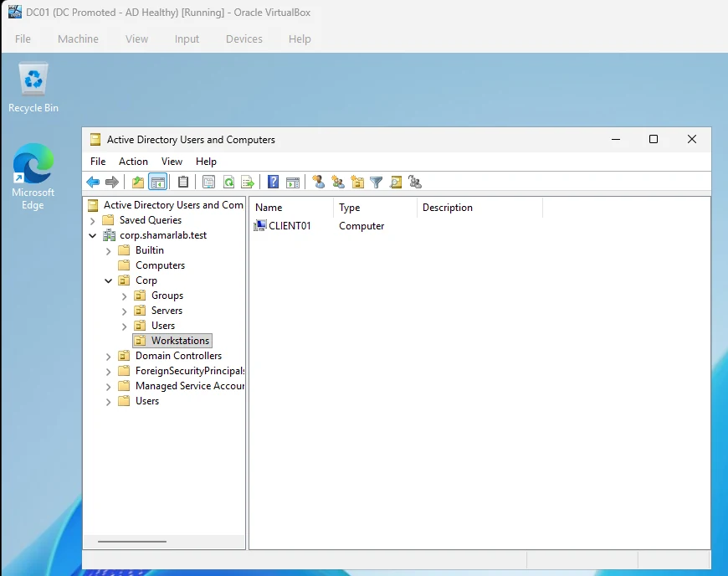
Task: Expand the top-level Users container
Action: [x=108, y=401]
